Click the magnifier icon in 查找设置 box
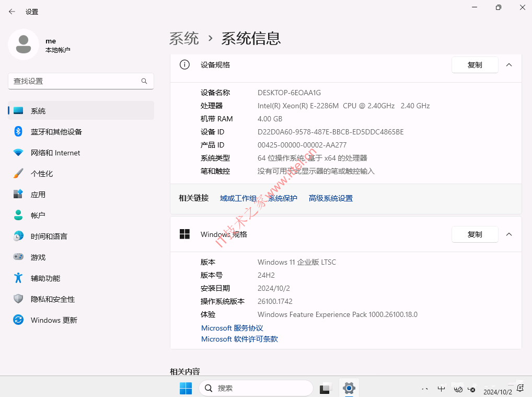The width and height of the screenshot is (532, 397). click(x=144, y=81)
